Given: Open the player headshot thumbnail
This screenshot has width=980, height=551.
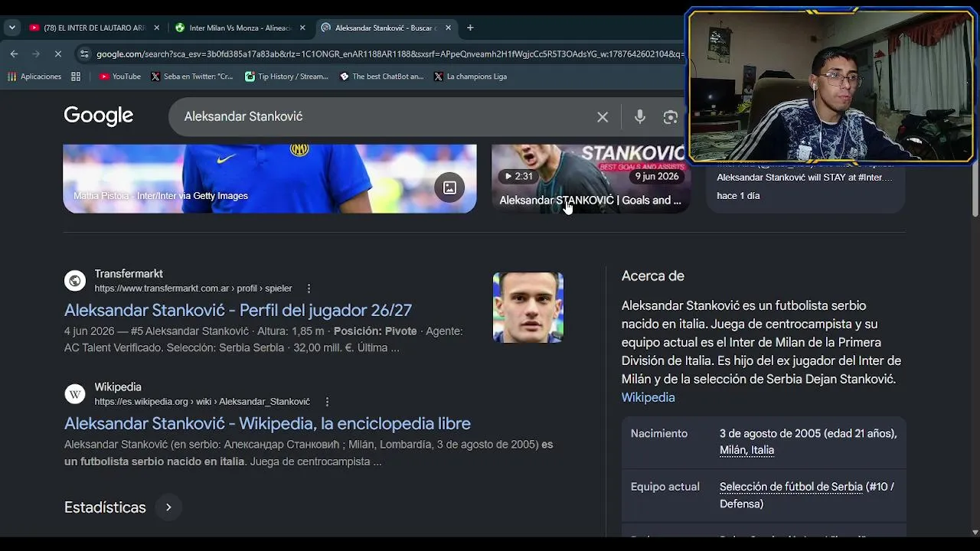Looking at the screenshot, I should tap(528, 308).
